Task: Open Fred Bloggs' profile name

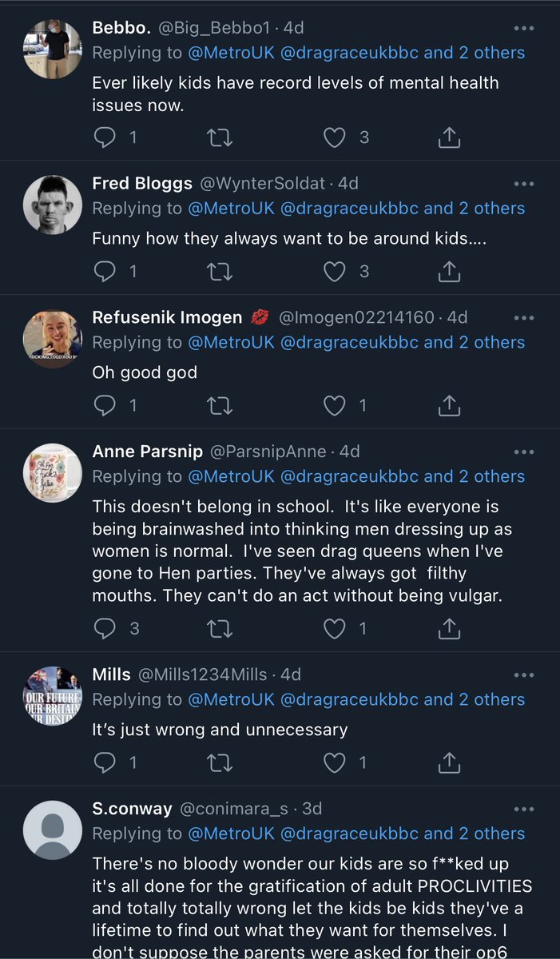Action: click(142, 184)
